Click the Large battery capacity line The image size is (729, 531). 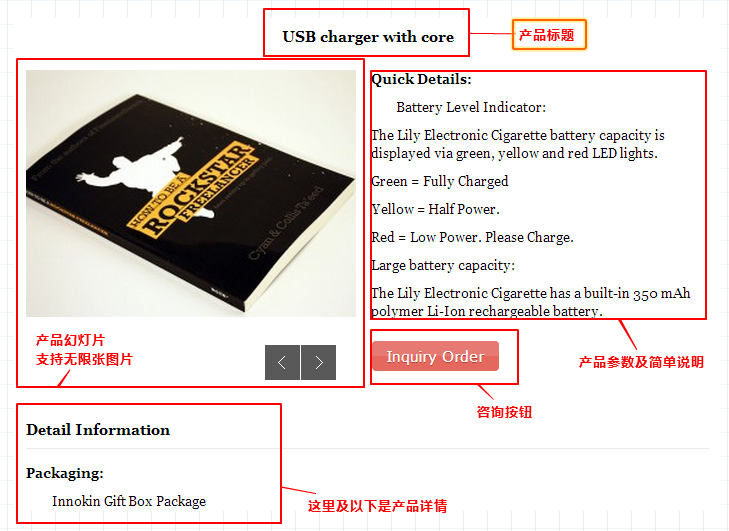pyautogui.click(x=443, y=265)
